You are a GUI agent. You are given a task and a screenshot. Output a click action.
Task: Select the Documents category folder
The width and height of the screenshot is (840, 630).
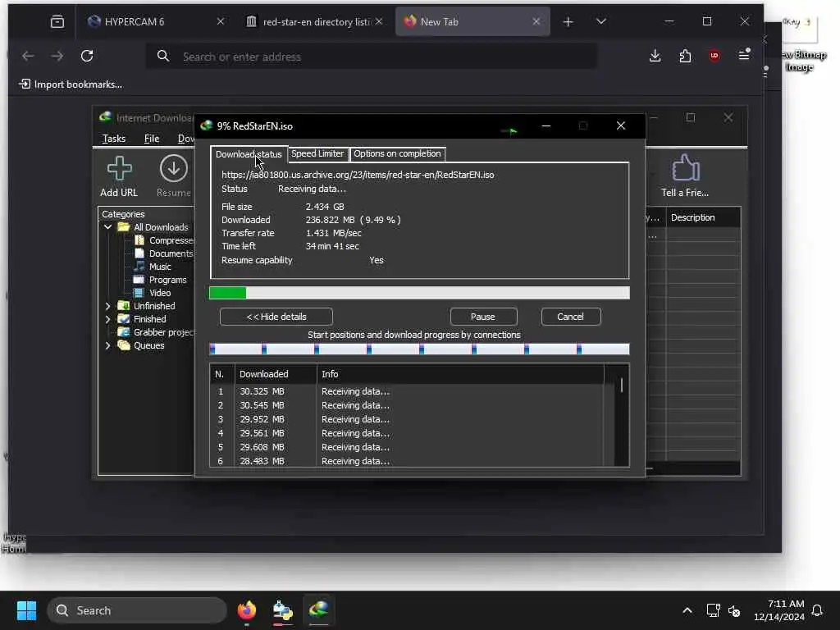pos(163,253)
